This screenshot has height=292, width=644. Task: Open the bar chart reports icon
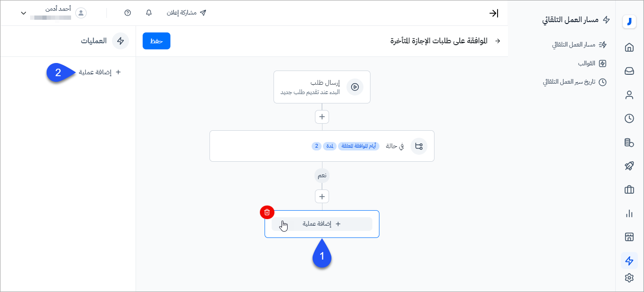(x=629, y=213)
